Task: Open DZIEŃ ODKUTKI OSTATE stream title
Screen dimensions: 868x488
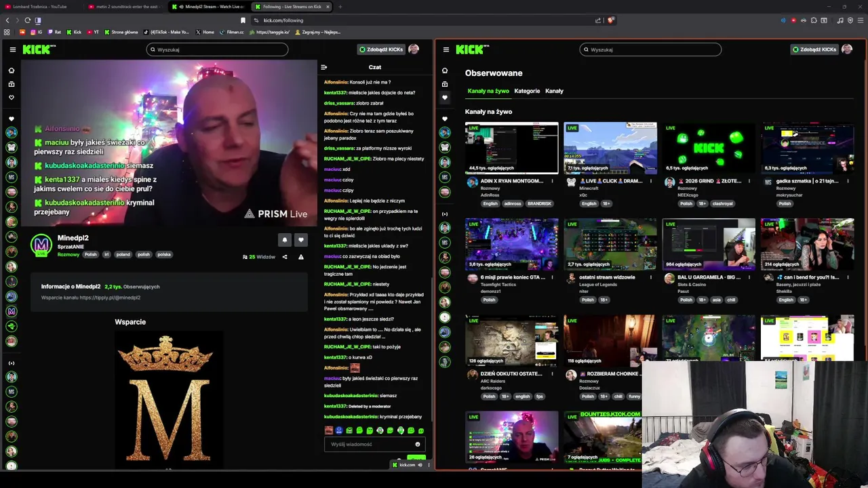Action: (x=511, y=373)
